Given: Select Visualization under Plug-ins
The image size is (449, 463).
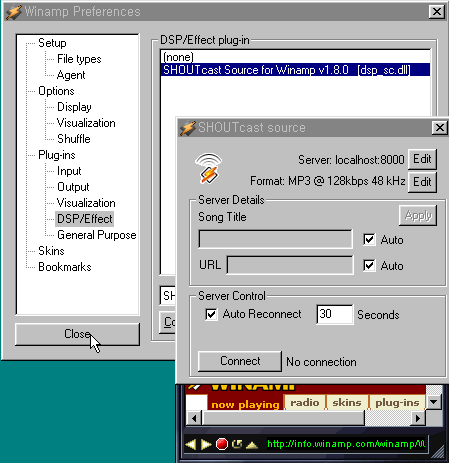Looking at the screenshot, I should [x=86, y=203].
